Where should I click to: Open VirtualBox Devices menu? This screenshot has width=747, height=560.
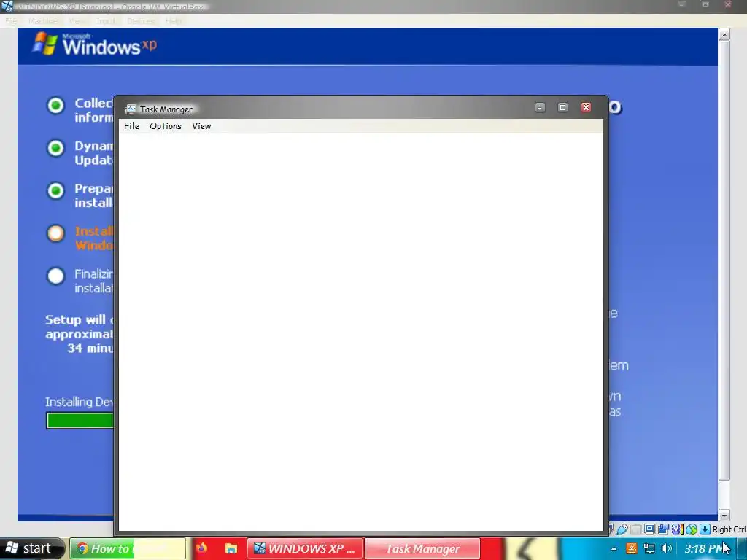pos(141,21)
